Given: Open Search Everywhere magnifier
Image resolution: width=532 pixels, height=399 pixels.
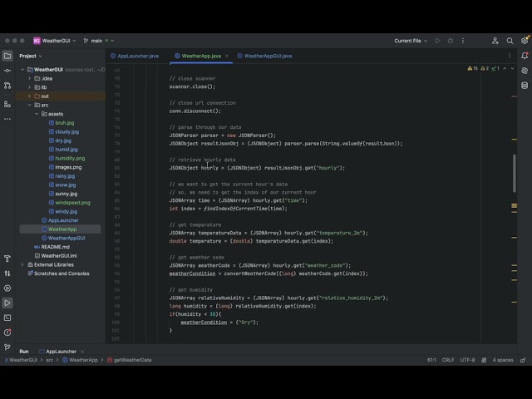Looking at the screenshot, I should pos(510,41).
